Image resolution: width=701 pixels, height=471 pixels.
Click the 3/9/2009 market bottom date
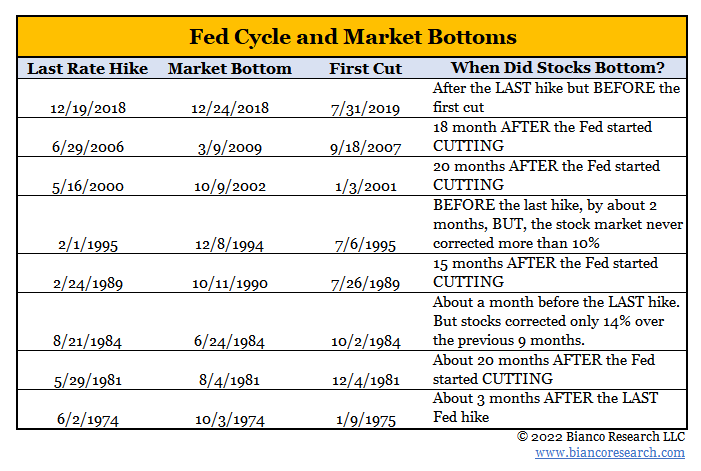[230, 148]
